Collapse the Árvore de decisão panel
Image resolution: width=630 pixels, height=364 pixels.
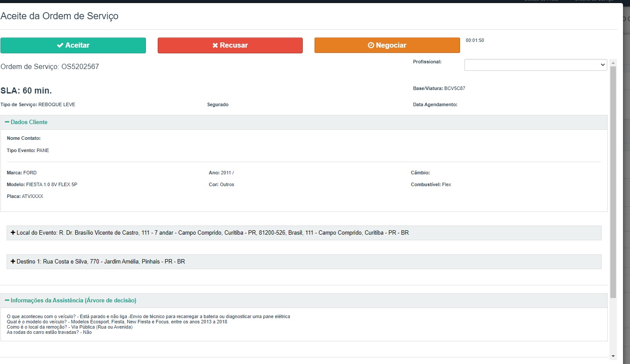[x=73, y=301]
